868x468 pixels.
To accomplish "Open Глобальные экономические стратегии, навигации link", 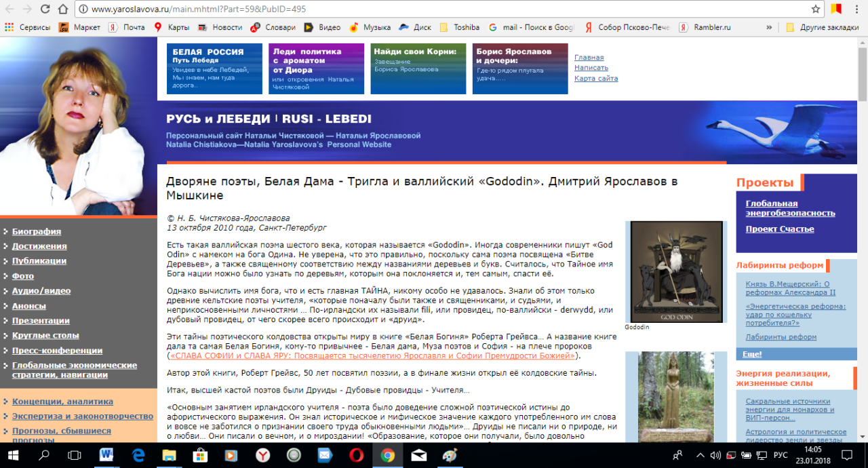I will point(75,370).
